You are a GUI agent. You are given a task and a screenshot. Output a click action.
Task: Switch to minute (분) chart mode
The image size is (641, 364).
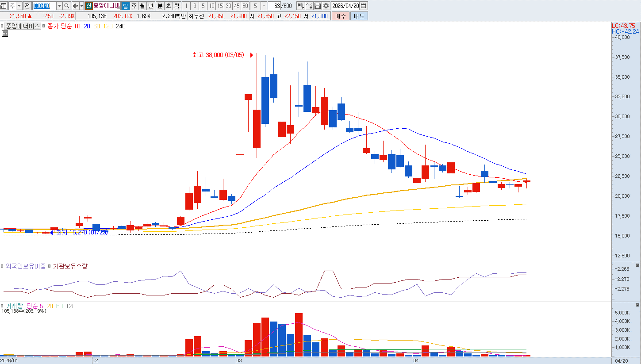point(160,6)
